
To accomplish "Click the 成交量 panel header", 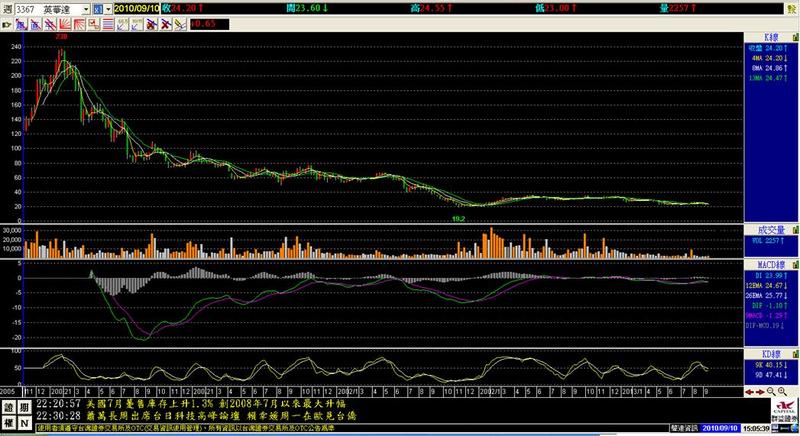I will tap(771, 230).
